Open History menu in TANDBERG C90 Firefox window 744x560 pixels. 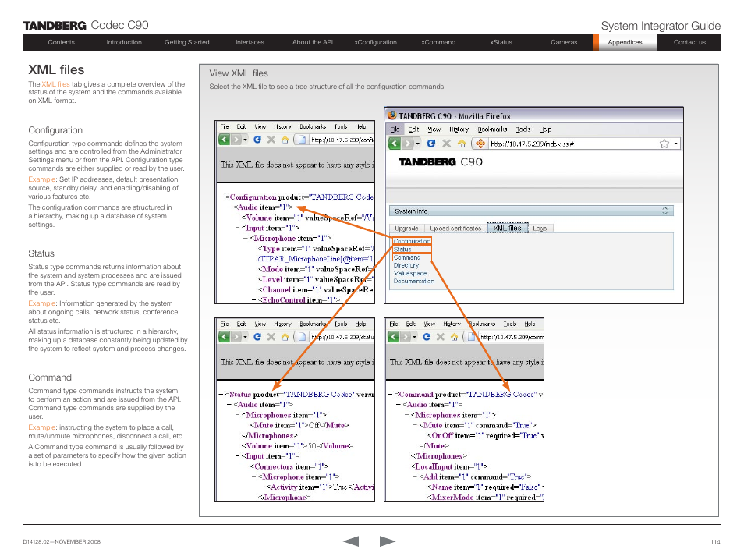click(459, 129)
